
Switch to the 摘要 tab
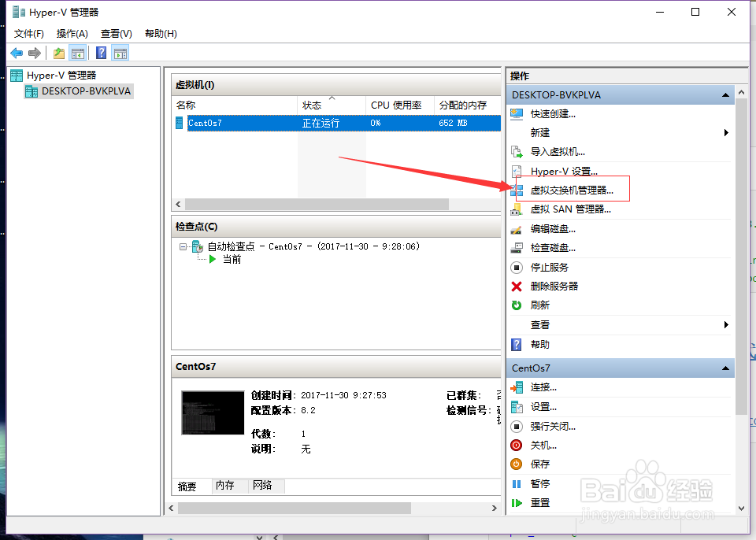(187, 486)
